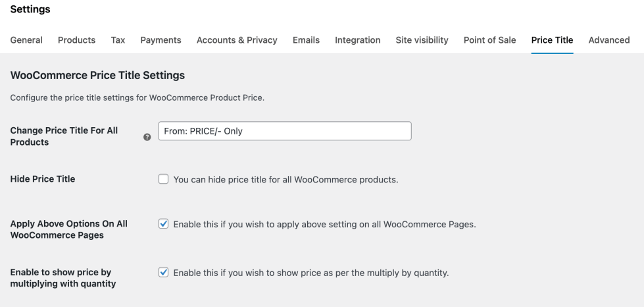Click the price title text field
The height and width of the screenshot is (307, 644).
285,131
